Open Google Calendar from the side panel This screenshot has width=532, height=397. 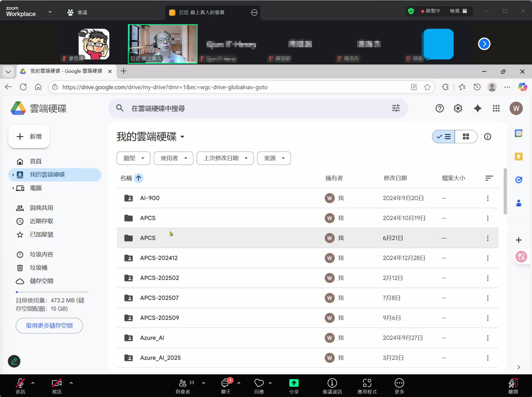click(x=519, y=133)
